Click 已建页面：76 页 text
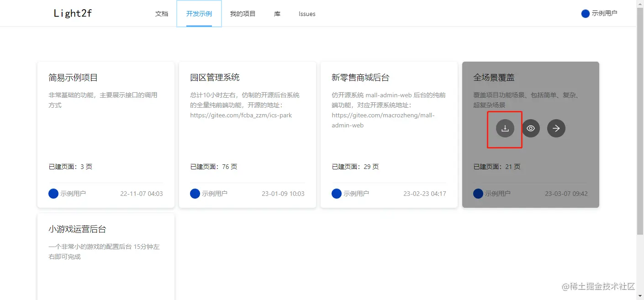644x300 pixels. coord(214,167)
